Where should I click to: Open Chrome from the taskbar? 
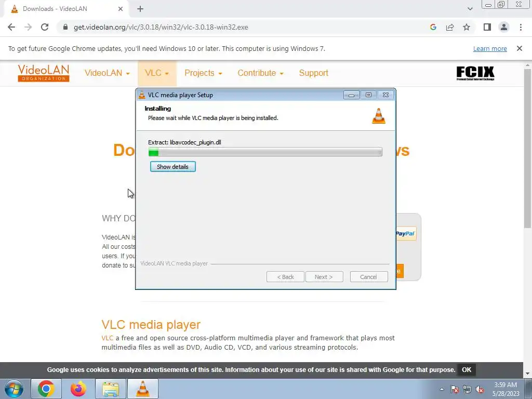(46, 389)
